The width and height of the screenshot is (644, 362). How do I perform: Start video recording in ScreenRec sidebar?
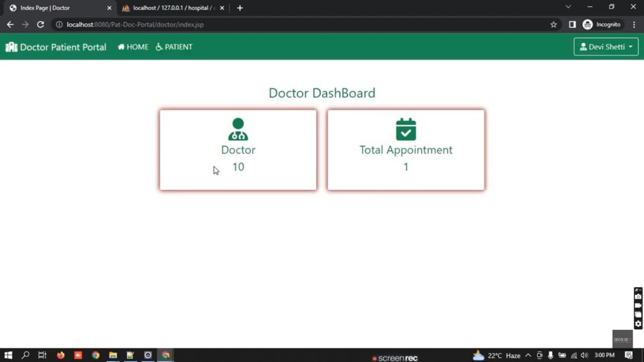(x=638, y=305)
